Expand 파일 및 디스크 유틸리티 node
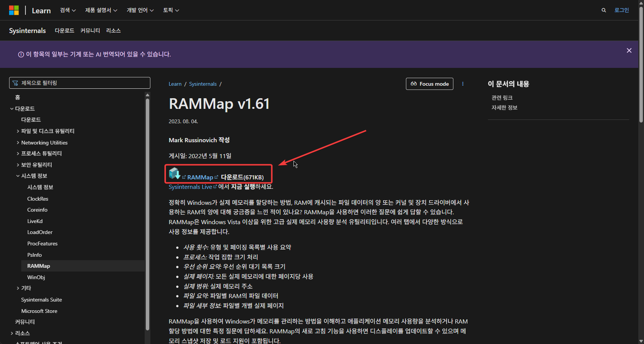644x344 pixels. tap(18, 131)
